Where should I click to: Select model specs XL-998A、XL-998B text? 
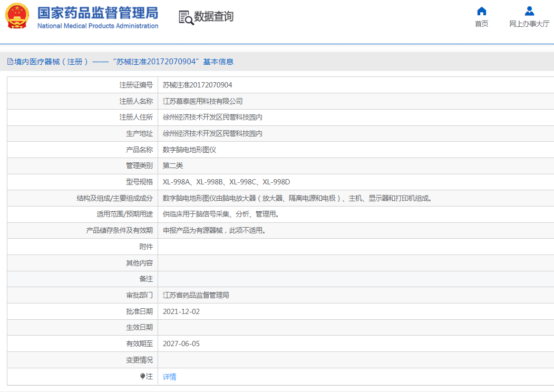(x=227, y=182)
